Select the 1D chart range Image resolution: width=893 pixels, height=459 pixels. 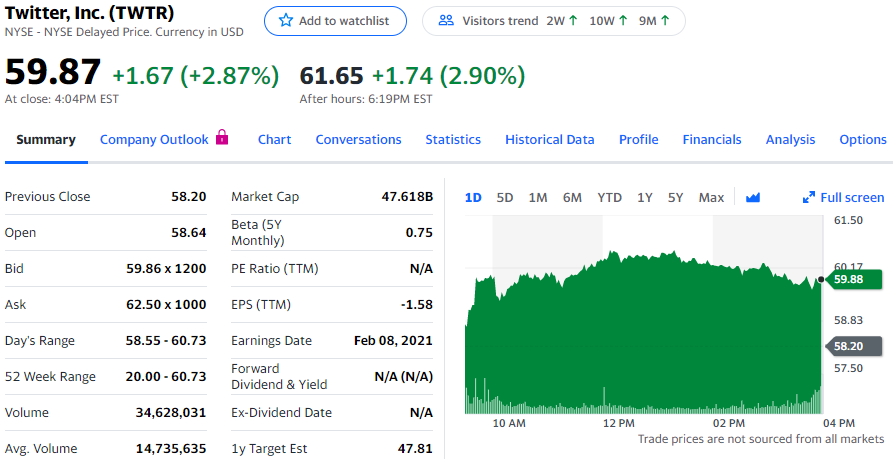pos(473,198)
